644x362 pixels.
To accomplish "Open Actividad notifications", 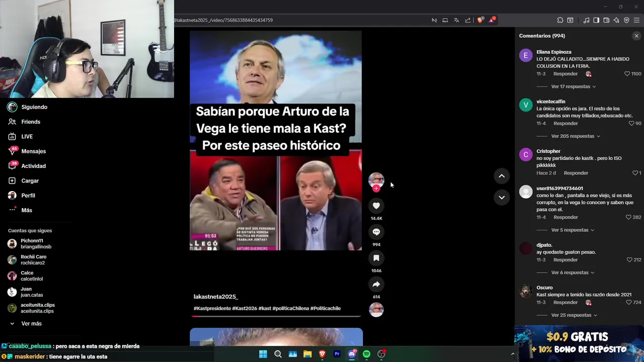I will coord(33,166).
